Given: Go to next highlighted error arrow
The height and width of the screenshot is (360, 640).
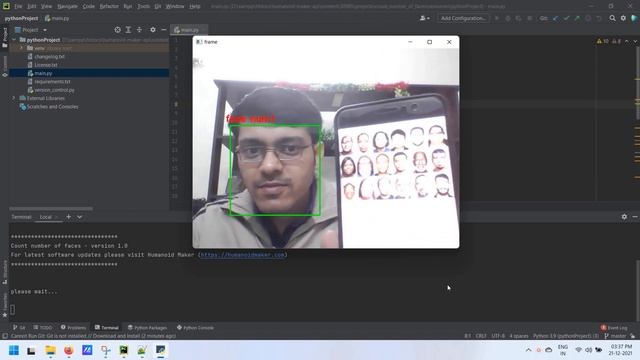Looking at the screenshot, I should pos(635,41).
